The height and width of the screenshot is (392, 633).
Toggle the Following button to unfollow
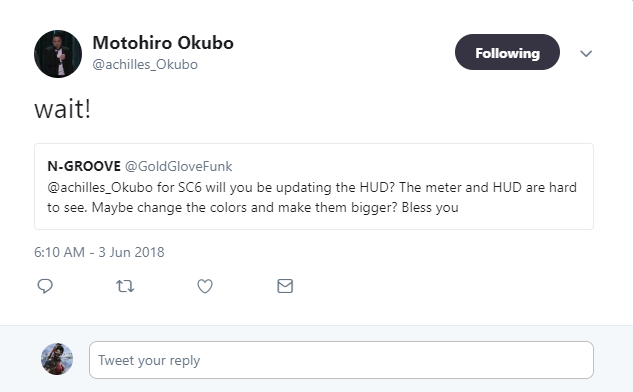(x=507, y=52)
